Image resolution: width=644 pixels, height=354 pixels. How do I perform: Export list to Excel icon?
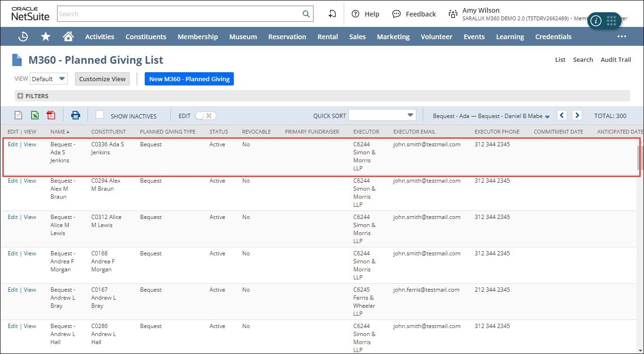point(35,116)
